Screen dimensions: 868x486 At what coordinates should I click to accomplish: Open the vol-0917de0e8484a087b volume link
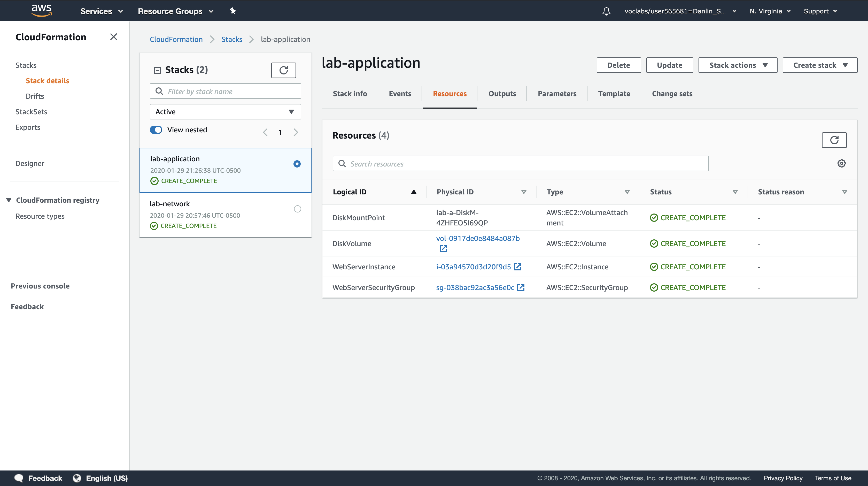pyautogui.click(x=477, y=238)
